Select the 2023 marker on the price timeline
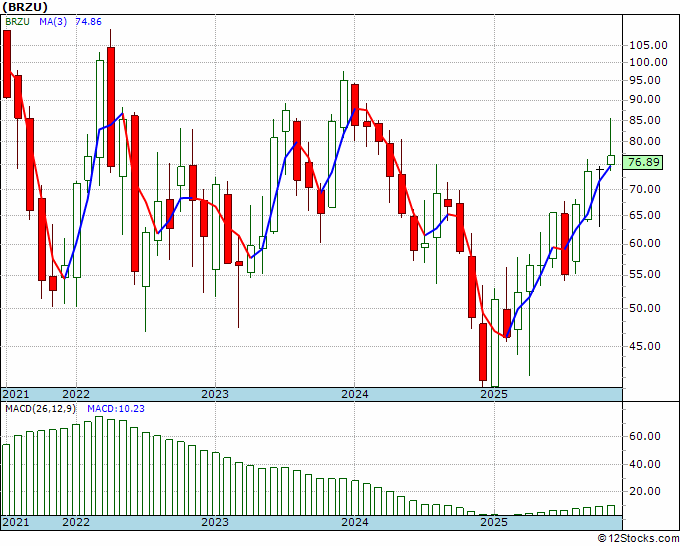This screenshot has width=680, height=546. point(215,394)
